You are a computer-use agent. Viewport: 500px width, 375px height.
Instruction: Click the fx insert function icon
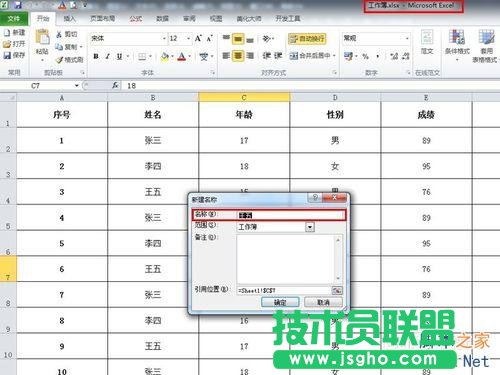point(115,86)
